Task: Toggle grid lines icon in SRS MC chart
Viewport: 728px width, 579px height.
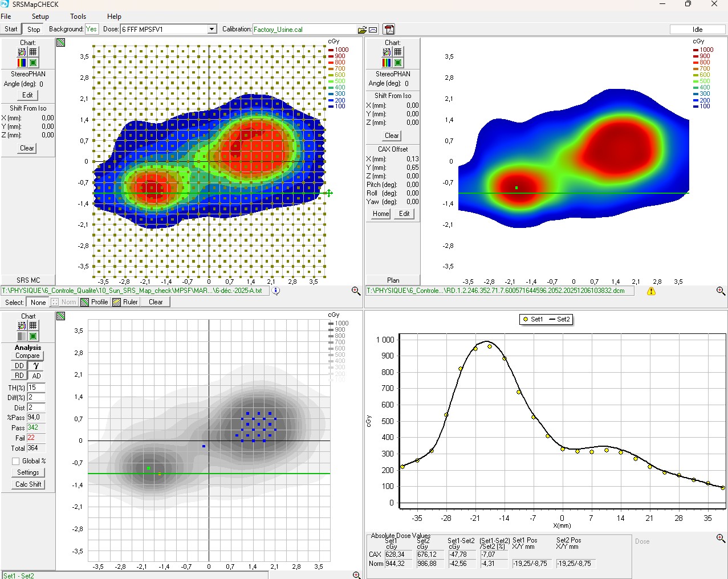Action: pos(33,52)
